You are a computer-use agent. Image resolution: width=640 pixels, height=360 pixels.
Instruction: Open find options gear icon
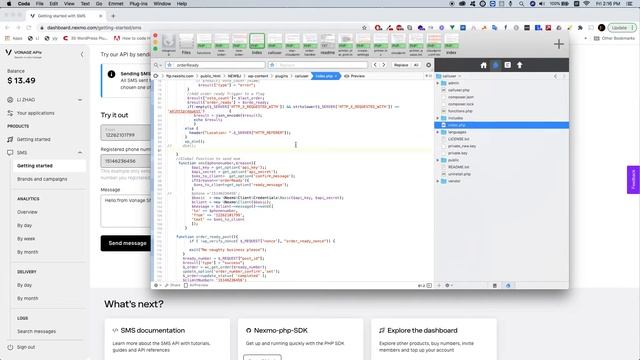click(x=428, y=65)
